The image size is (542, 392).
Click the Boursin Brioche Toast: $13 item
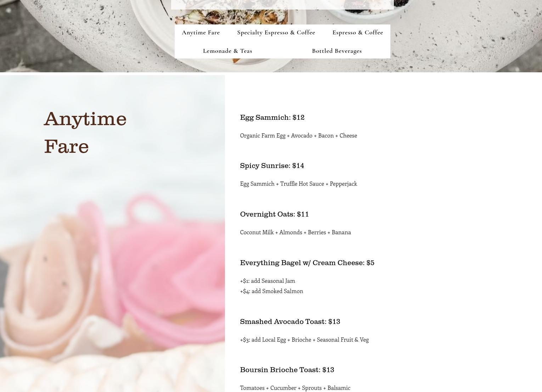coord(287,370)
